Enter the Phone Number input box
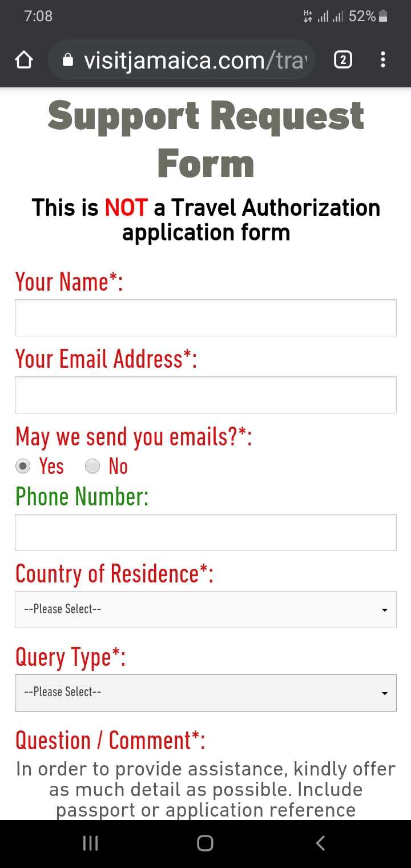Image resolution: width=411 pixels, height=868 pixels. [x=205, y=532]
